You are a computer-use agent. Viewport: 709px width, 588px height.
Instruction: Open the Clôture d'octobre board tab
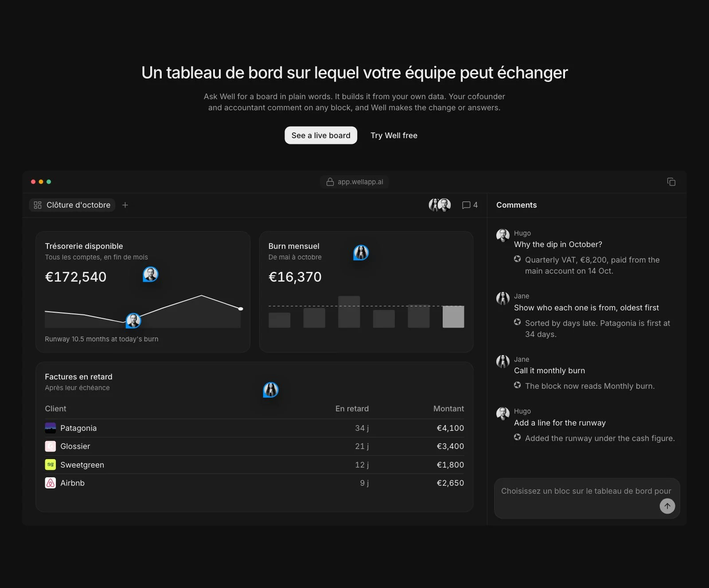click(72, 205)
